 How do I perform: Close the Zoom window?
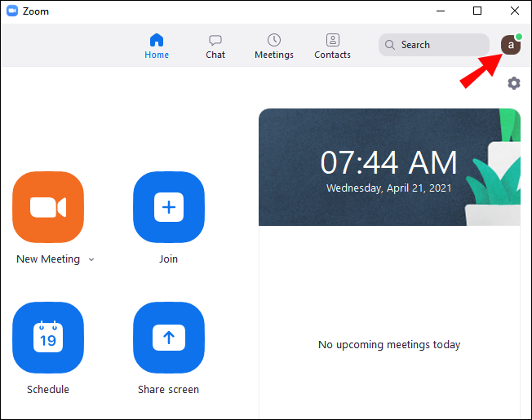click(x=515, y=11)
